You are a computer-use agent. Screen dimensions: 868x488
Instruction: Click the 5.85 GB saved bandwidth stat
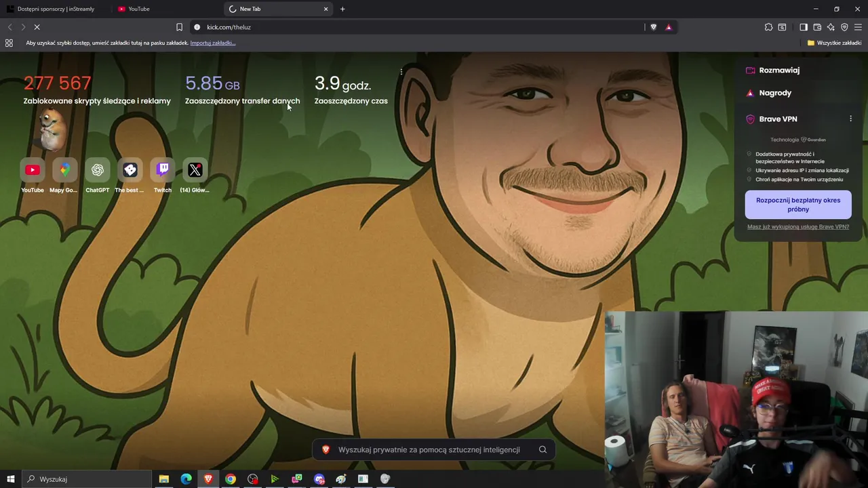pos(242,90)
